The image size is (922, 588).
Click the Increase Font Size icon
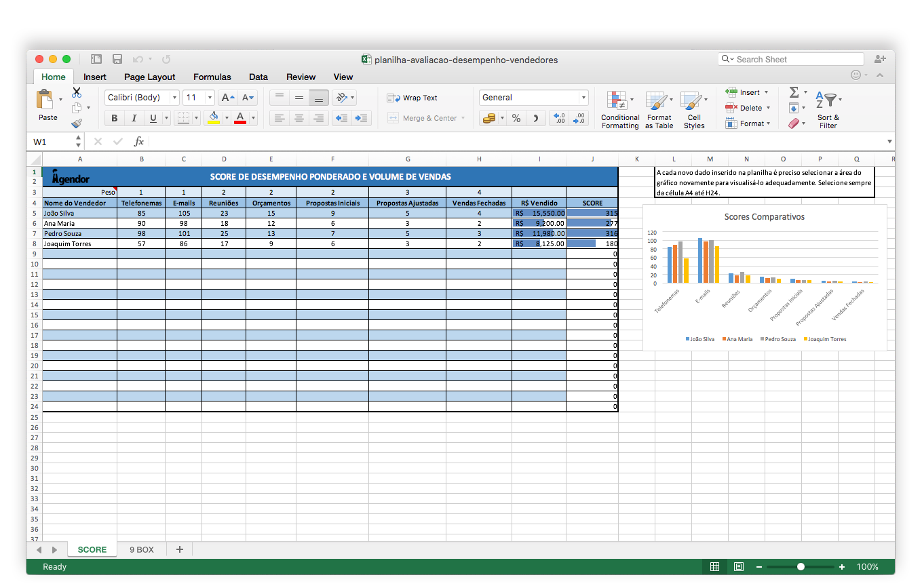[229, 98]
